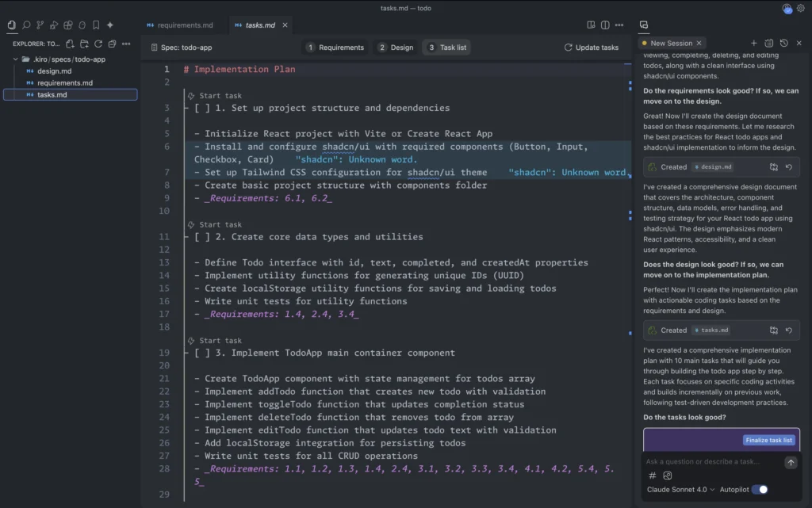Image resolution: width=812 pixels, height=508 pixels.
Task: Click the chat panel icon
Action: [x=644, y=25]
